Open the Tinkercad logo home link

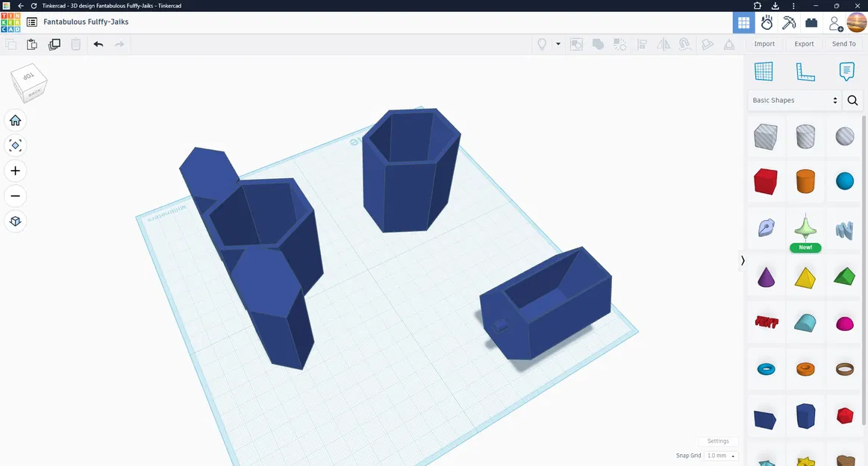(10, 22)
